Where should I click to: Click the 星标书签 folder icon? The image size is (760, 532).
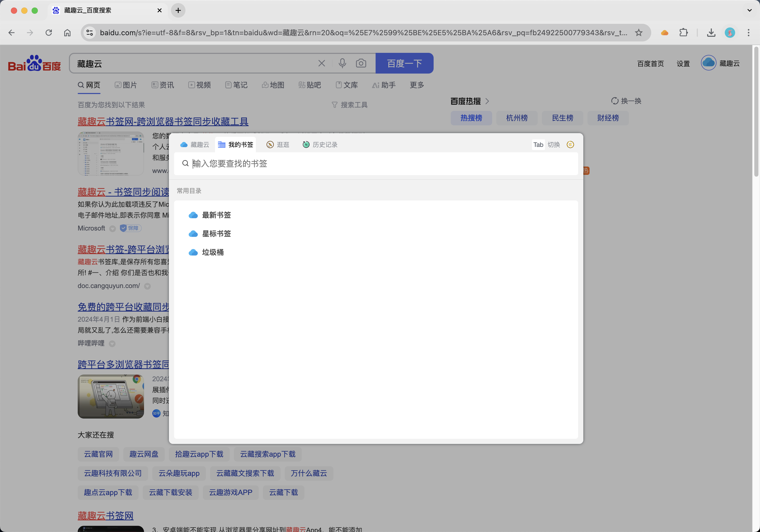click(x=192, y=233)
